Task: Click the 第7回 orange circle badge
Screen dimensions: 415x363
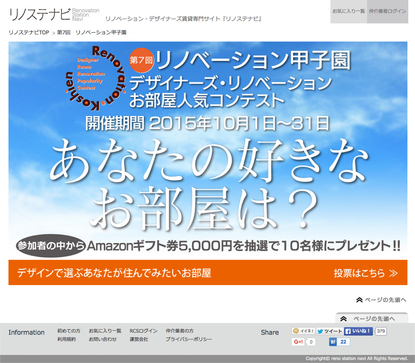Action: (141, 60)
